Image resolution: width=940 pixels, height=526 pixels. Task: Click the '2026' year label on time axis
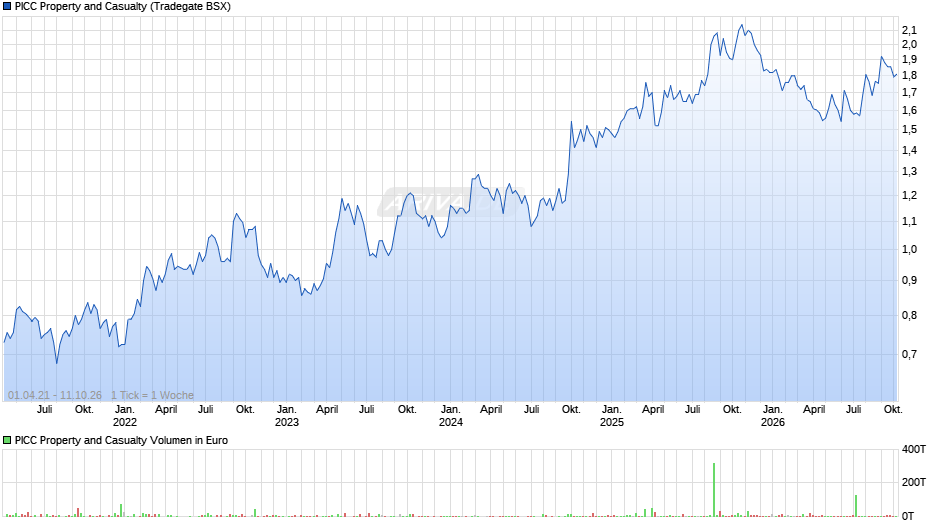pos(773,422)
